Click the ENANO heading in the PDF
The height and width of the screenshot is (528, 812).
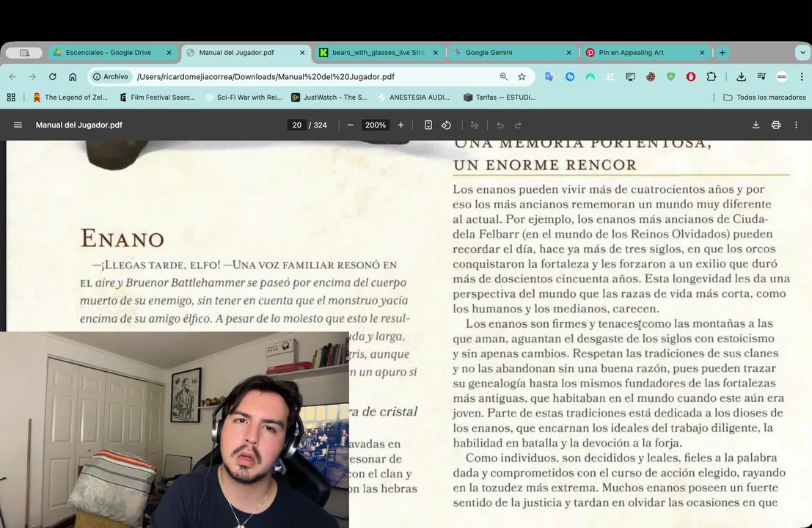click(122, 238)
